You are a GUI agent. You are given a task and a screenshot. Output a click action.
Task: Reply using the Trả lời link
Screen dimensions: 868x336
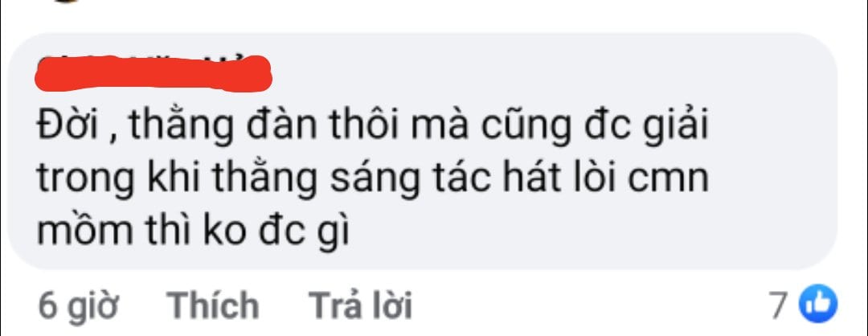tap(360, 305)
